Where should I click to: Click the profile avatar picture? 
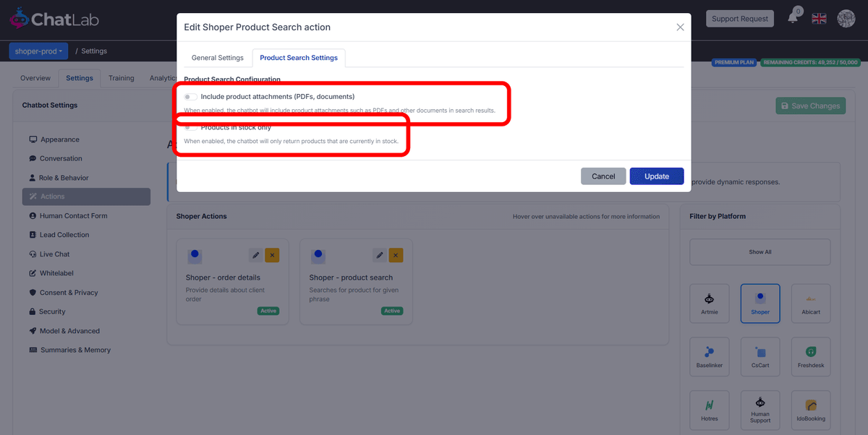pos(846,18)
